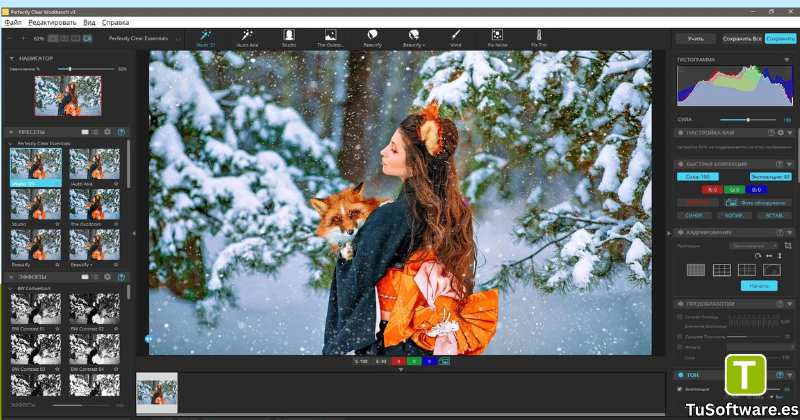Select the Fix Tint thermometer icon
This screenshot has width=800, height=420.
pos(539,38)
